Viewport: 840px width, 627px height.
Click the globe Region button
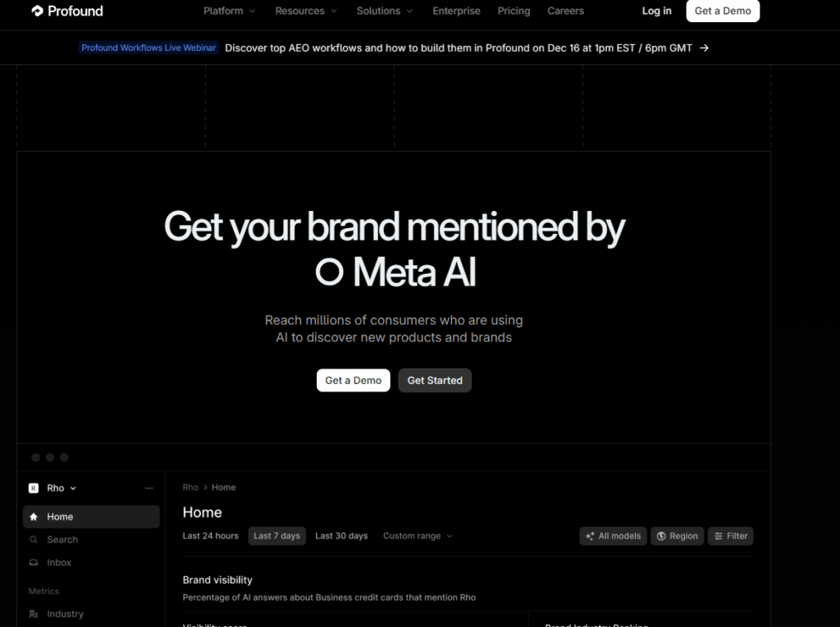pyautogui.click(x=677, y=536)
